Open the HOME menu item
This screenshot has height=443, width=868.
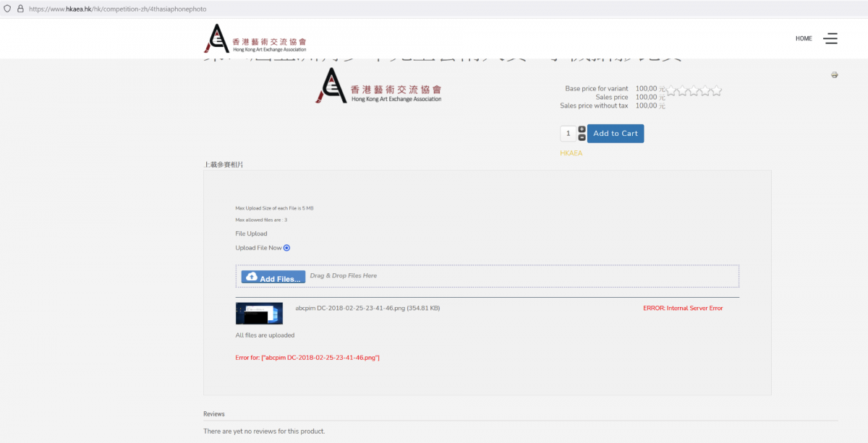tap(804, 38)
